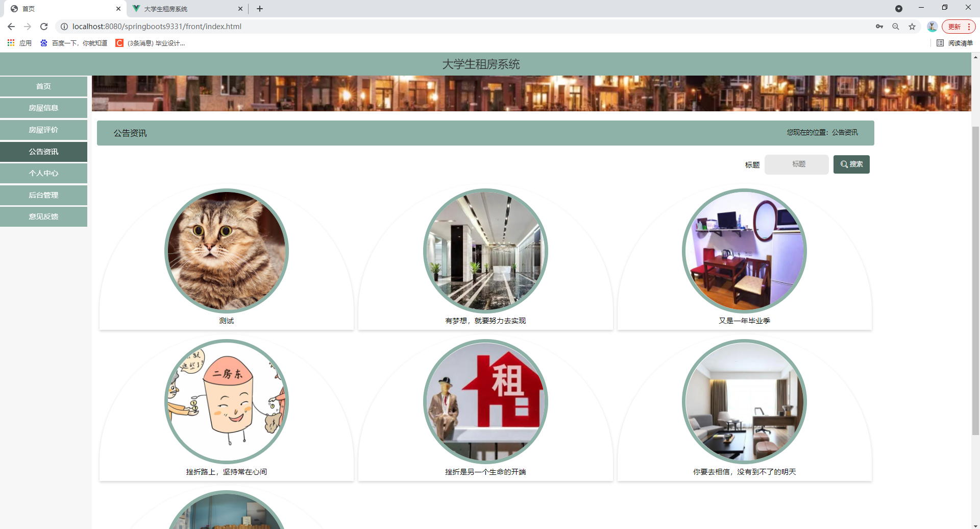980x529 pixels.
Task: Click the 搜索 search button
Action: pyautogui.click(x=851, y=164)
